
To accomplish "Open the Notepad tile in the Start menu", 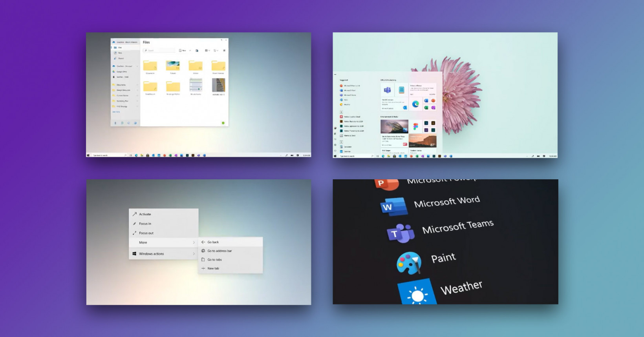I will tap(401, 90).
